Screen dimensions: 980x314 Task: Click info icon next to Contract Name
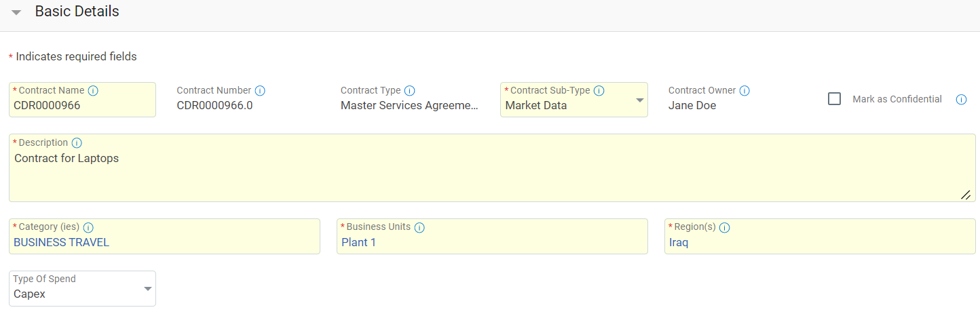coord(94,91)
